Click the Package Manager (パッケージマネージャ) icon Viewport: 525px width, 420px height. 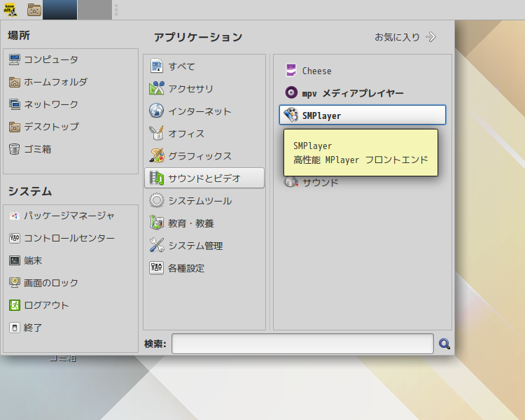(x=15, y=216)
